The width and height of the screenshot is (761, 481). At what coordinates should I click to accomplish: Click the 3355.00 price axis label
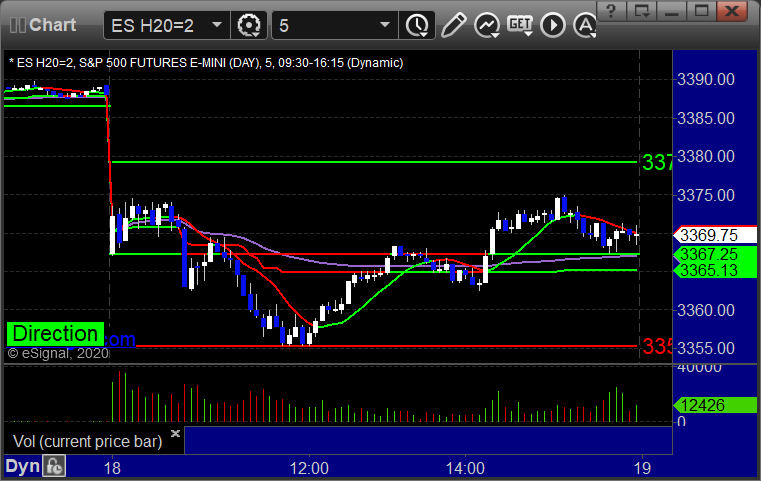coord(706,348)
